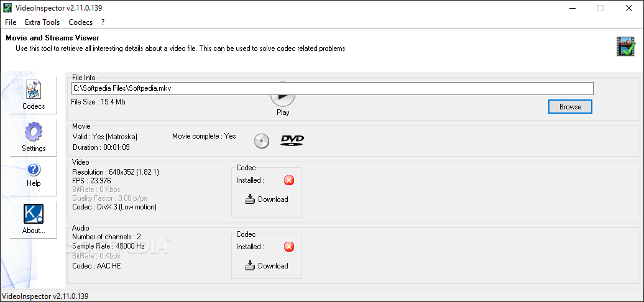Open the About... sidebar button

click(34, 219)
